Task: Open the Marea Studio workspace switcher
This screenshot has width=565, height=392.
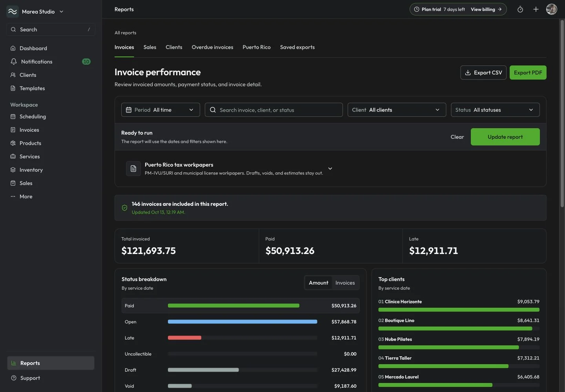Action: 35,12
